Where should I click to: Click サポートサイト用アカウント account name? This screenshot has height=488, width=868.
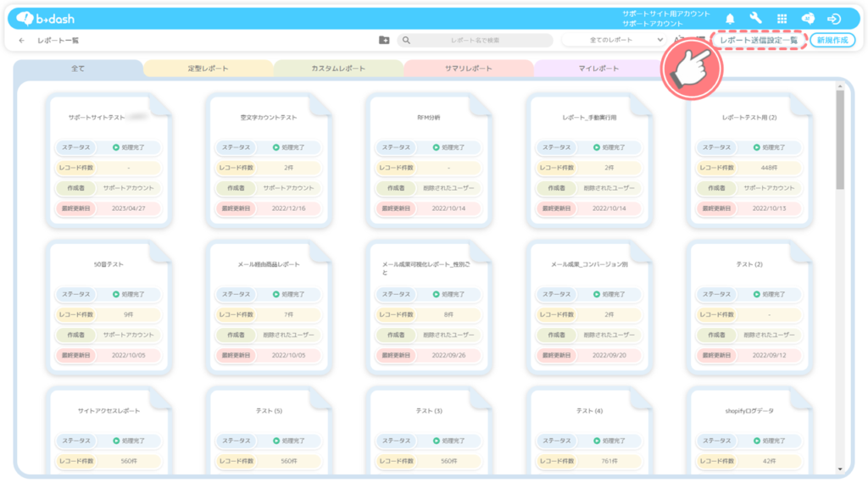666,14
